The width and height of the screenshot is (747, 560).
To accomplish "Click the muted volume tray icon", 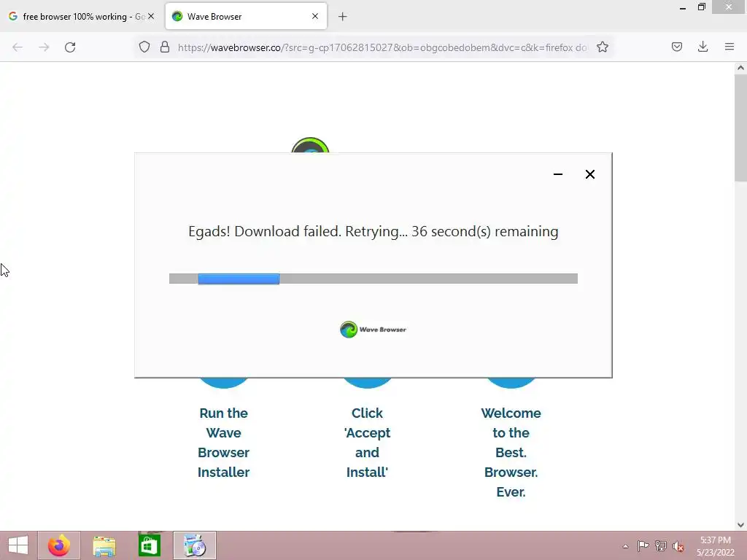I will 678,546.
